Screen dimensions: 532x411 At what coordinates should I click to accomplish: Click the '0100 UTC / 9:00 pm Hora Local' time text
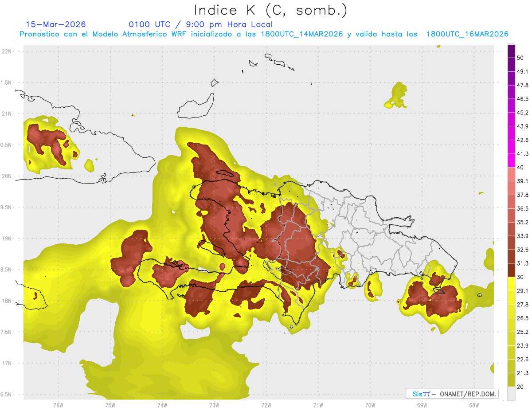coord(200,24)
